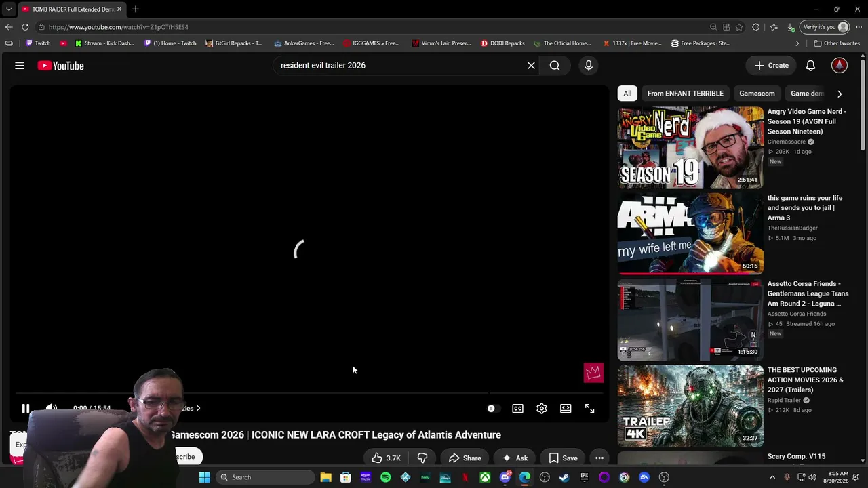Open the YouTube guide hamburger menu
This screenshot has height=488, width=868.
coord(20,66)
